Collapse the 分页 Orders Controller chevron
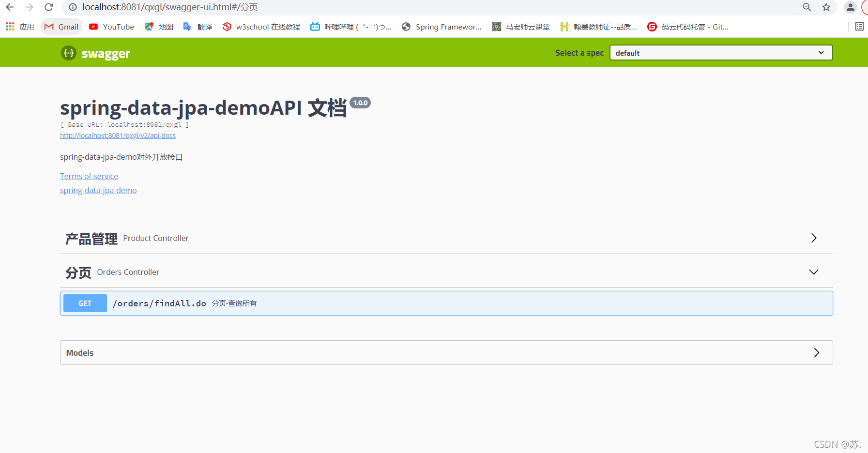Screen dimensions: 868x453 (814, 272)
